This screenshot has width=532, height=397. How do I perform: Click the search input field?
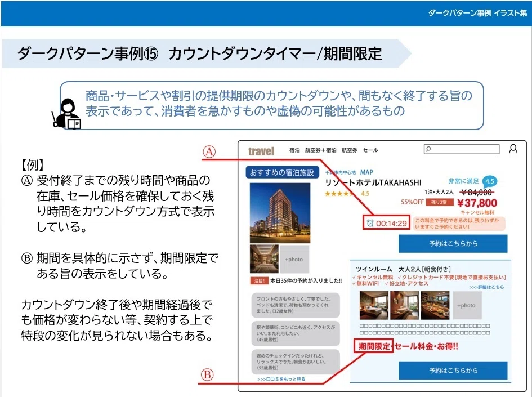pyautogui.click(x=462, y=149)
